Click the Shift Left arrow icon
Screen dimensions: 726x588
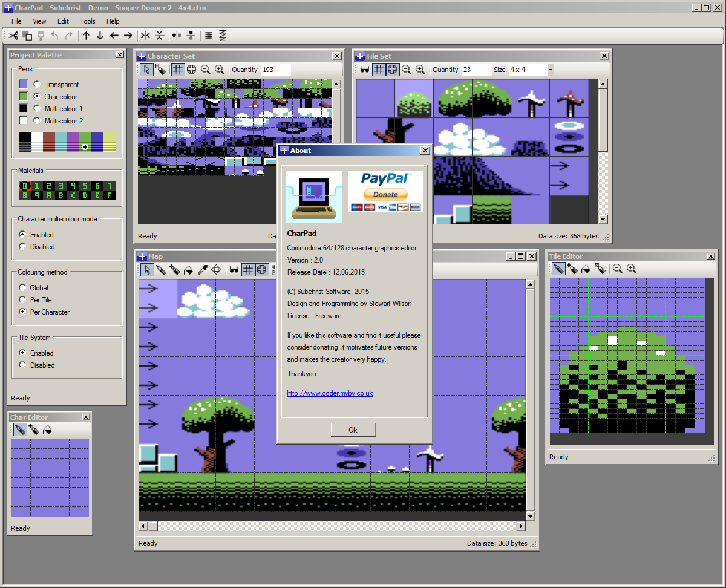coord(114,36)
